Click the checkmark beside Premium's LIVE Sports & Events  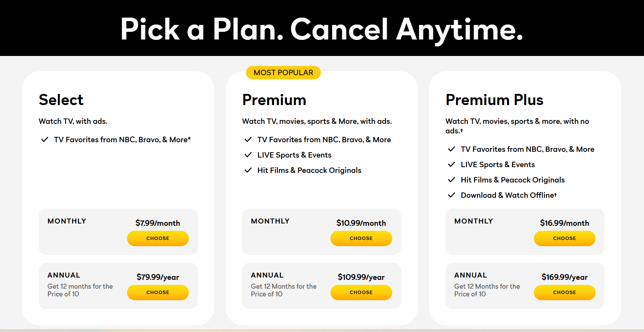248,155
